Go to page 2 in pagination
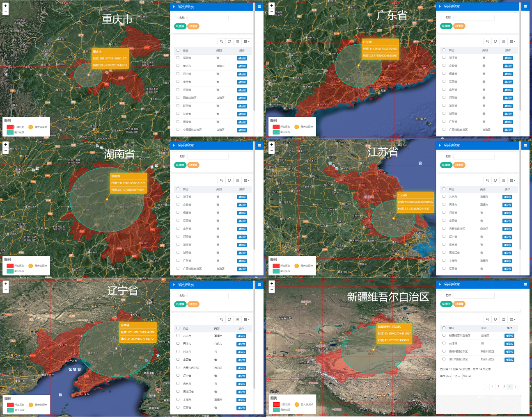This screenshot has height=417, width=532. point(498,387)
